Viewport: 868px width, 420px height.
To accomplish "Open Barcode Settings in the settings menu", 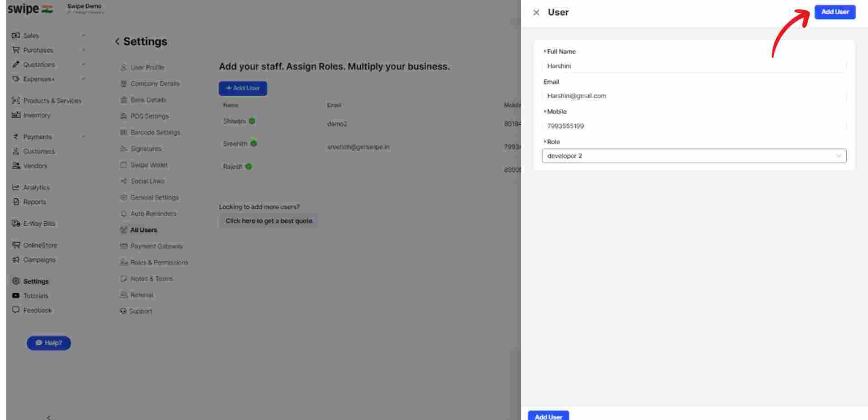I will click(x=150, y=132).
